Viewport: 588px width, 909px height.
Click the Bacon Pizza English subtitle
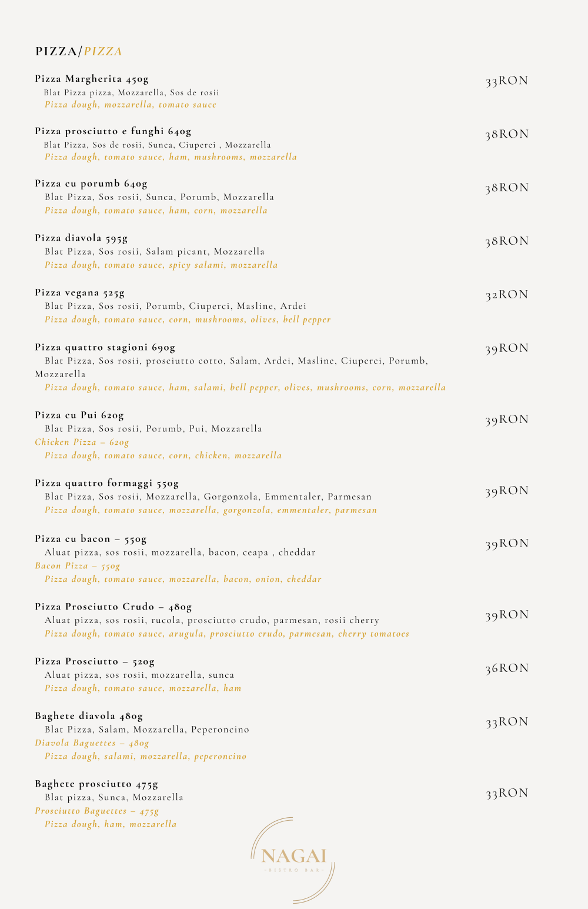tap(78, 566)
